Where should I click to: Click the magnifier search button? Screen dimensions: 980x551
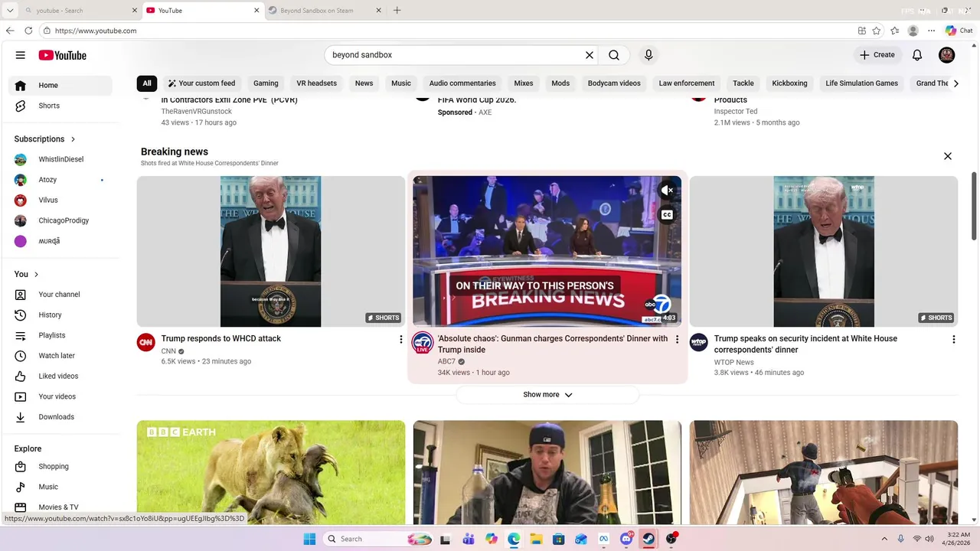614,55
